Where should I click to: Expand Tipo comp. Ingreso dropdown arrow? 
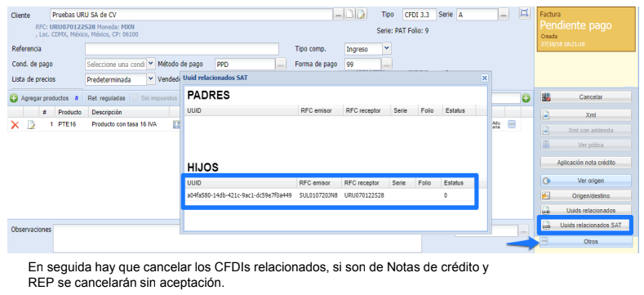pos(387,49)
